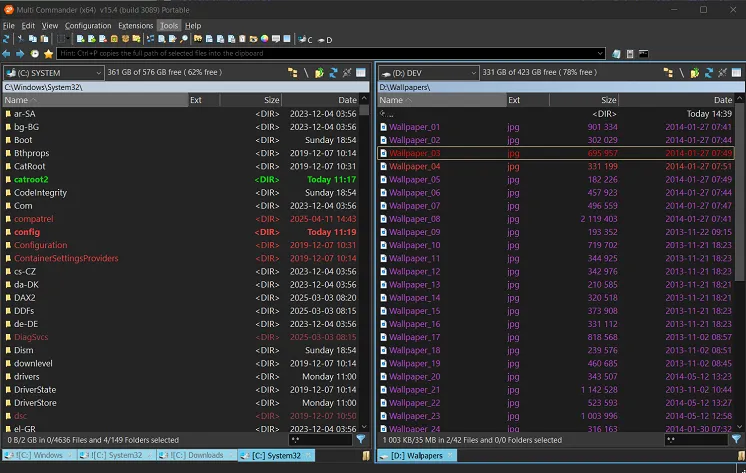Click the notepad icon beside command line

(x=616, y=54)
